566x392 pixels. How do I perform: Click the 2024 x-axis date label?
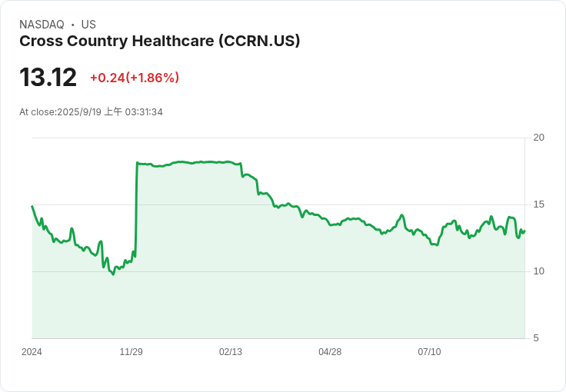click(32, 351)
